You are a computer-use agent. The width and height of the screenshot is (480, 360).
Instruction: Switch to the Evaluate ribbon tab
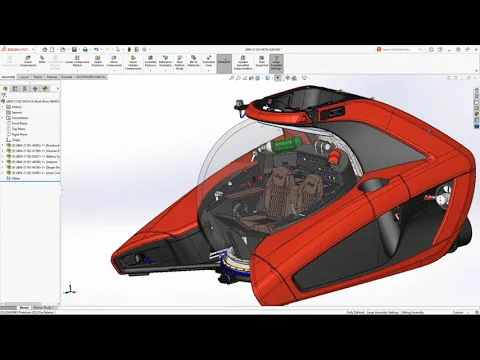pyautogui.click(x=66, y=77)
